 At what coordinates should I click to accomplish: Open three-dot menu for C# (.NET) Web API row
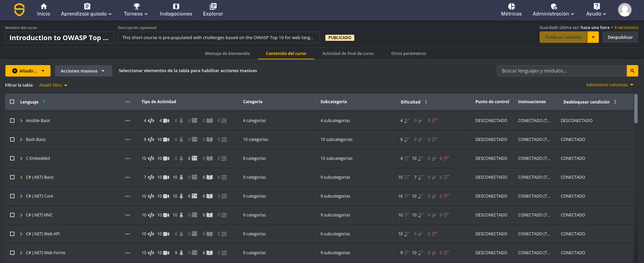pyautogui.click(x=128, y=234)
